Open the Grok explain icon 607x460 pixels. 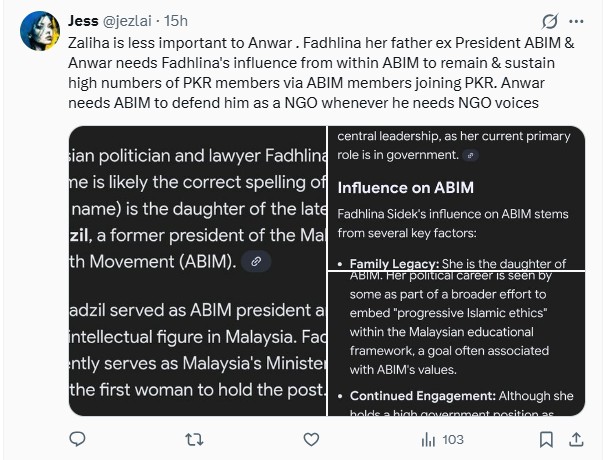548,21
